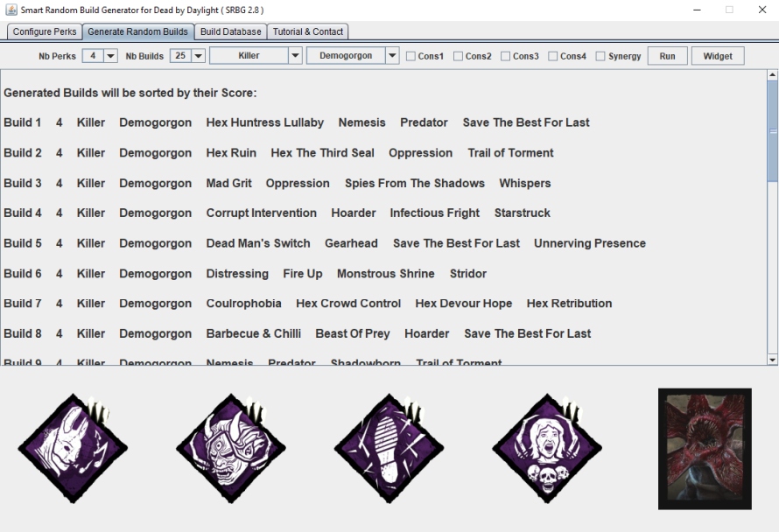Click 'Hex Huntress Lullaby' in Build 1

tap(265, 122)
